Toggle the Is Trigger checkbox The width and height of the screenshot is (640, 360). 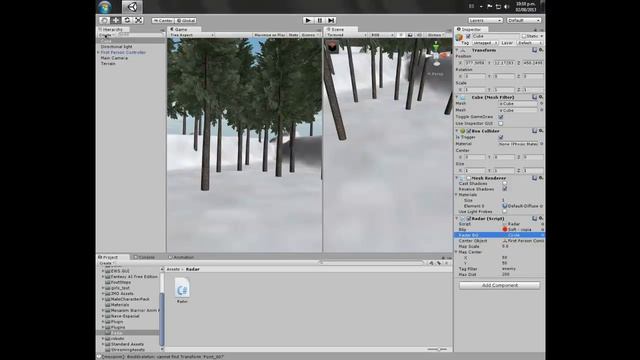[500, 137]
